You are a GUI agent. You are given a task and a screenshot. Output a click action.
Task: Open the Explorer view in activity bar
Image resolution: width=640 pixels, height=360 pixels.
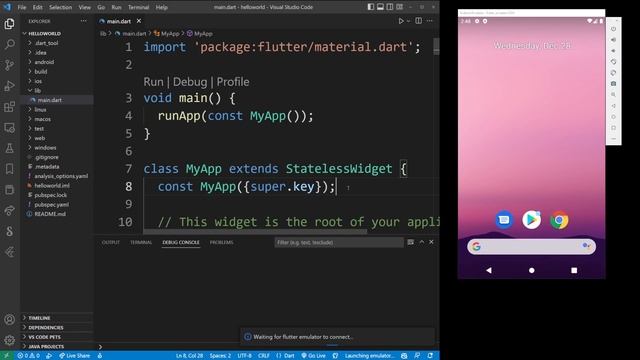tap(9, 24)
